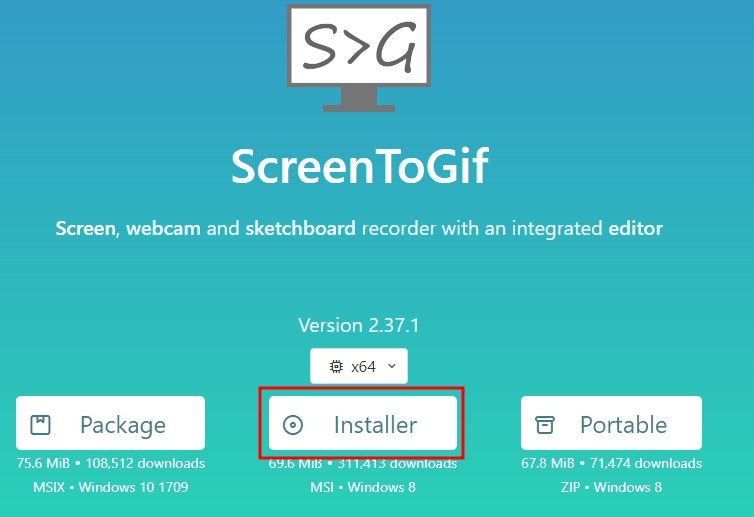Click the archive icon on the Portable button
This screenshot has height=517, width=754.
(545, 425)
